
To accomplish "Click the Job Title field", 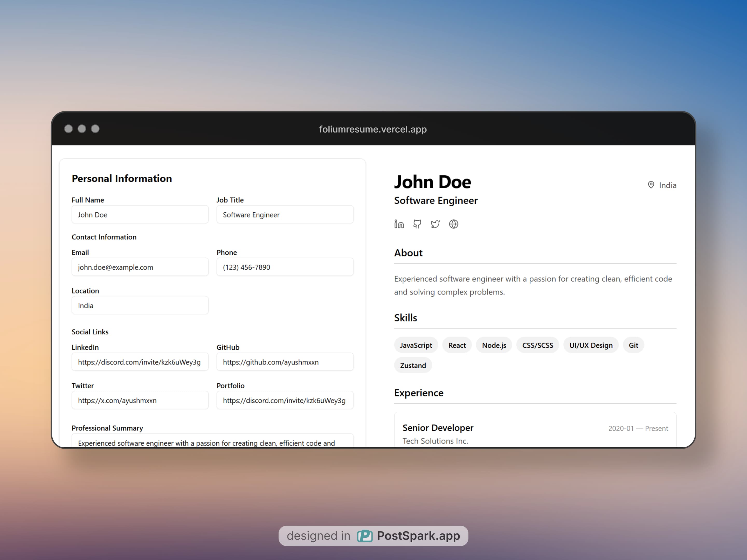I will [285, 215].
